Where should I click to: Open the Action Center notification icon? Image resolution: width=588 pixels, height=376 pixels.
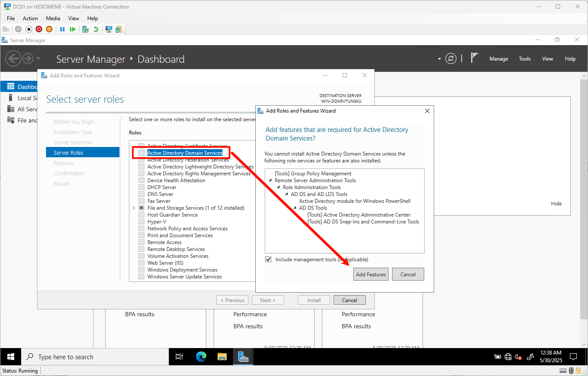coord(573,357)
